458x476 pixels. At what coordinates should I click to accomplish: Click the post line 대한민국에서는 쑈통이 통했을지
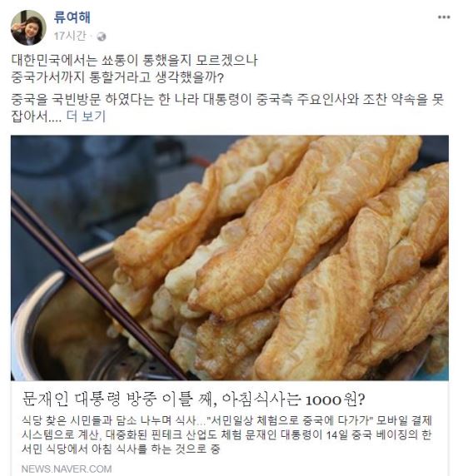pos(135,61)
